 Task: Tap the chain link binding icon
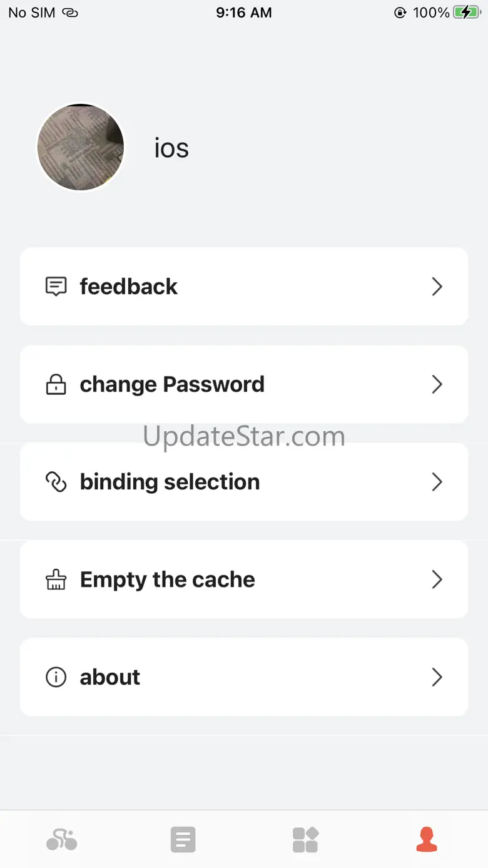(x=56, y=482)
